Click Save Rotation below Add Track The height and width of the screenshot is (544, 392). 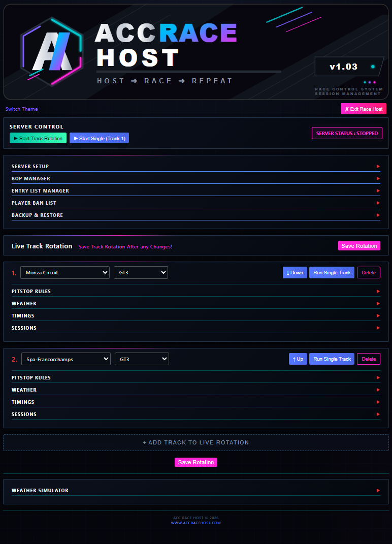coord(196,462)
